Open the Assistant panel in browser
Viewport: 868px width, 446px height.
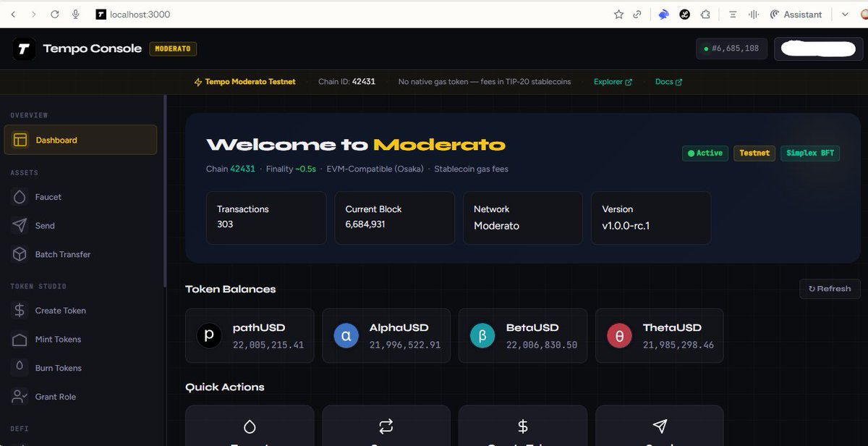point(796,14)
